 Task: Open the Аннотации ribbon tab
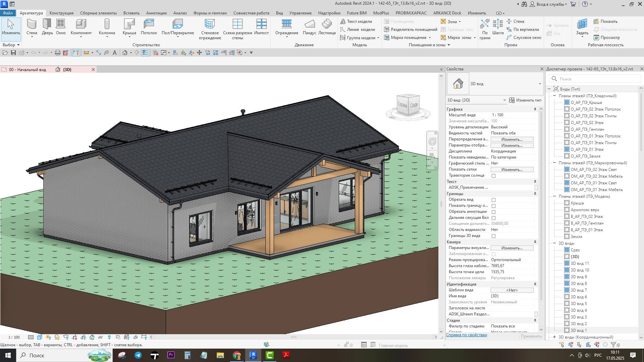(x=156, y=13)
